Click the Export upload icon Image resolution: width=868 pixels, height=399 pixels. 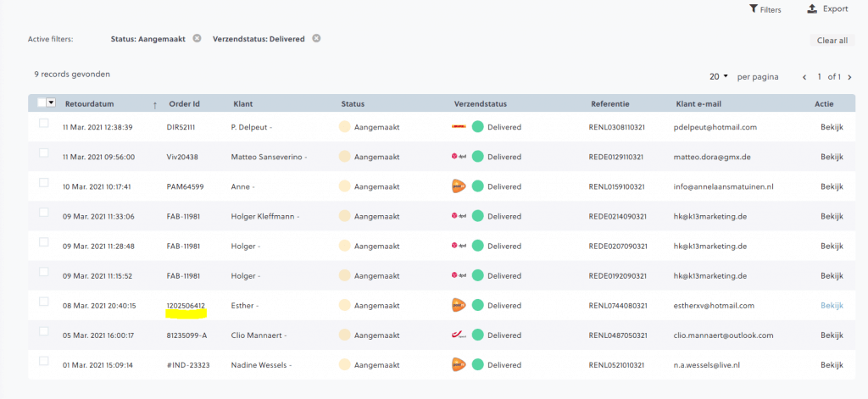(x=811, y=9)
